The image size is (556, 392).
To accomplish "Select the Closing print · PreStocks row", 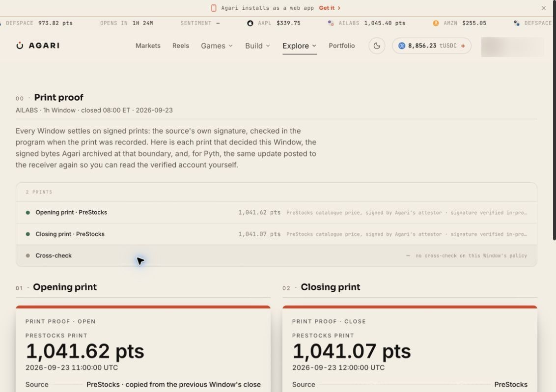I will [x=276, y=234].
